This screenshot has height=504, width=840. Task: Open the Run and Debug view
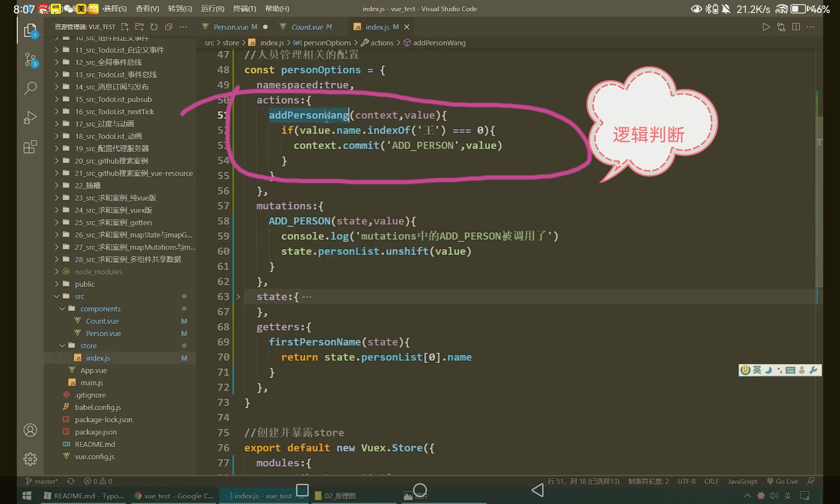click(30, 118)
